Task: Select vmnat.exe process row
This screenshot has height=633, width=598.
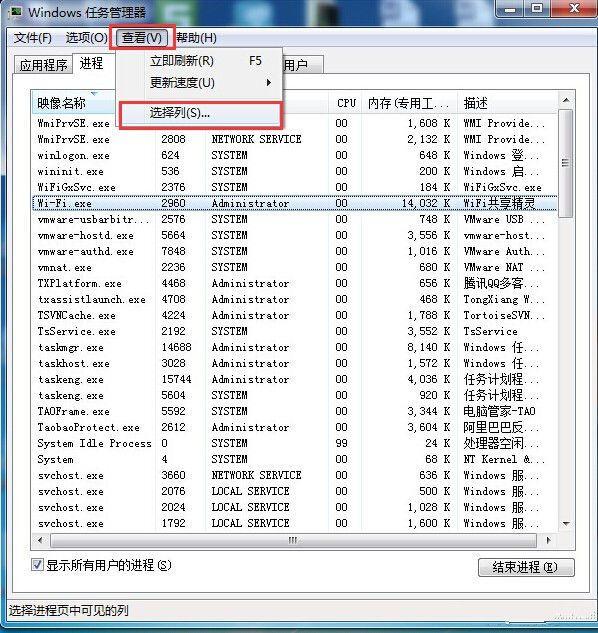Action: click(x=295, y=267)
